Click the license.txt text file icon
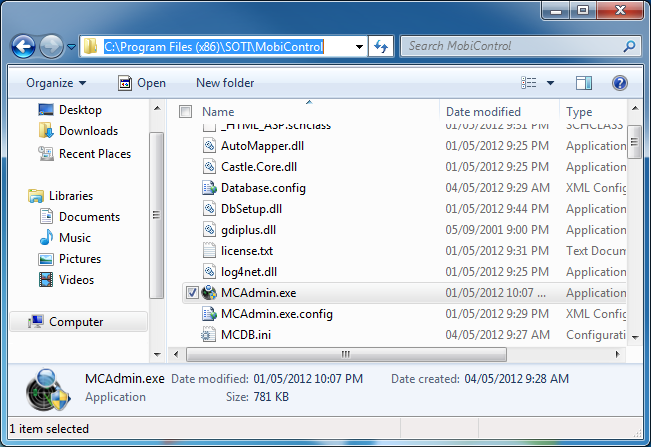Viewport: 651px width, 447px height. click(x=209, y=251)
